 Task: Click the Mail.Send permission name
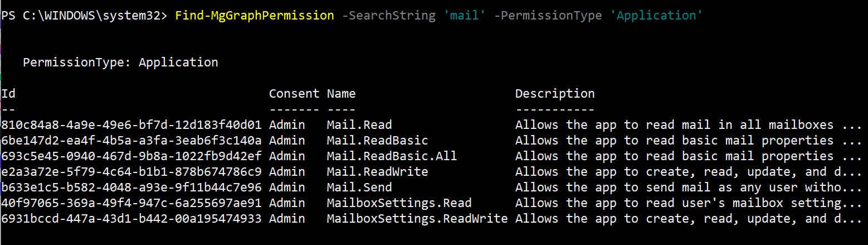[x=359, y=188]
